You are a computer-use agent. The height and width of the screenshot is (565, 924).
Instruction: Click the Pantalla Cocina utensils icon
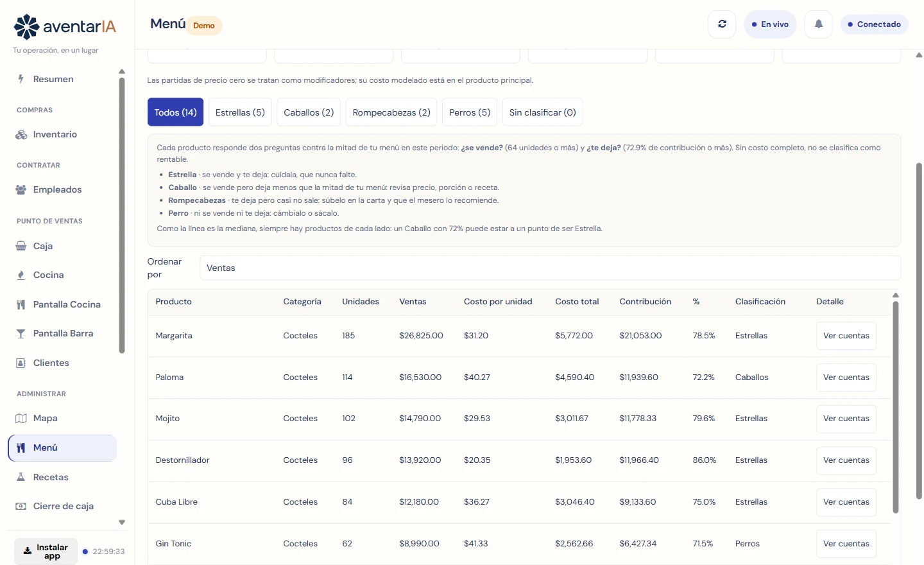[21, 304]
